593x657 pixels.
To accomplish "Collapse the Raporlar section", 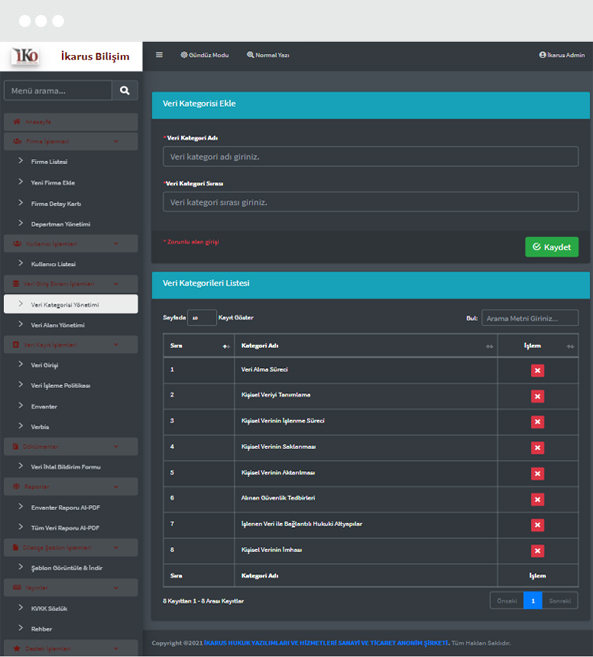I will (x=71, y=486).
